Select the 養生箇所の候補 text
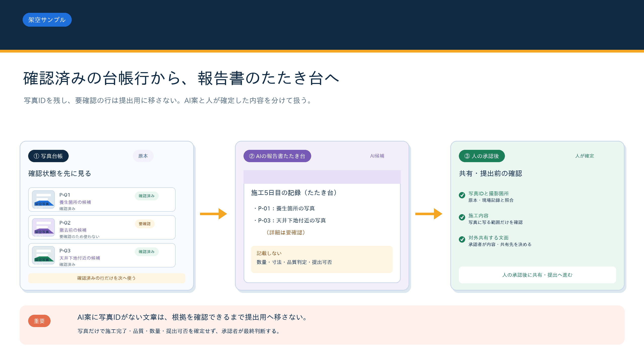 click(x=75, y=202)
